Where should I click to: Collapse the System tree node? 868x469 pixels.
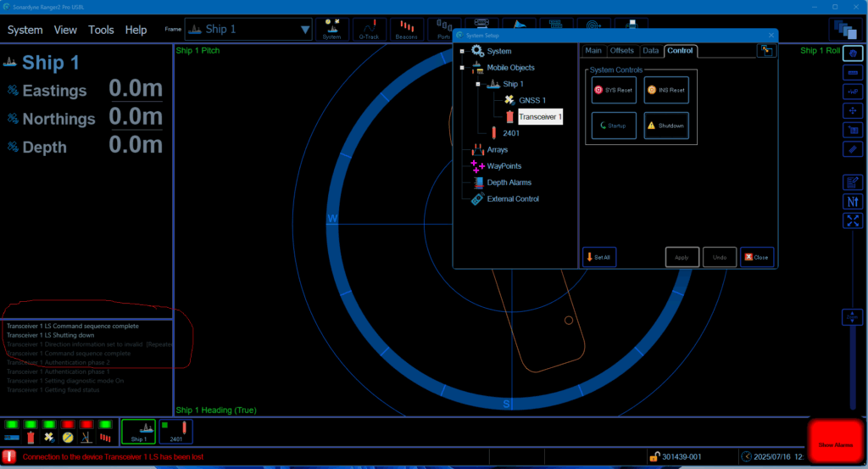tap(462, 52)
